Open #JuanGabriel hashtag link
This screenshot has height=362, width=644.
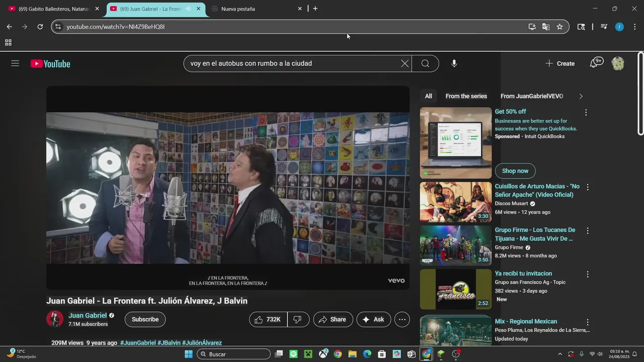point(138,343)
